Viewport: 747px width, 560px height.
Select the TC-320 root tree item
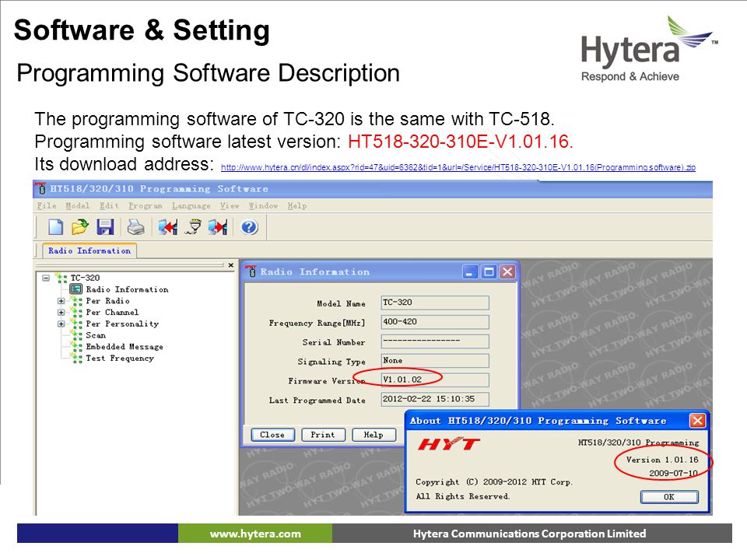pos(86,278)
